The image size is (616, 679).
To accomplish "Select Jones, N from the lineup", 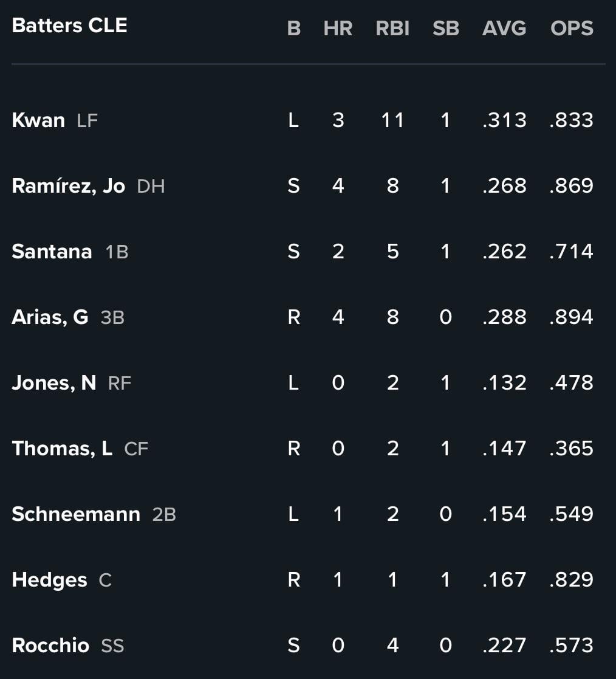I will [53, 383].
